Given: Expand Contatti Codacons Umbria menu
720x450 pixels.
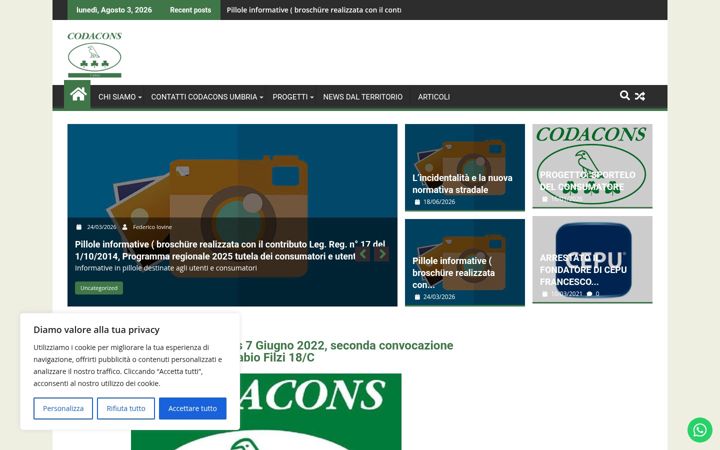Looking at the screenshot, I should click(x=207, y=97).
